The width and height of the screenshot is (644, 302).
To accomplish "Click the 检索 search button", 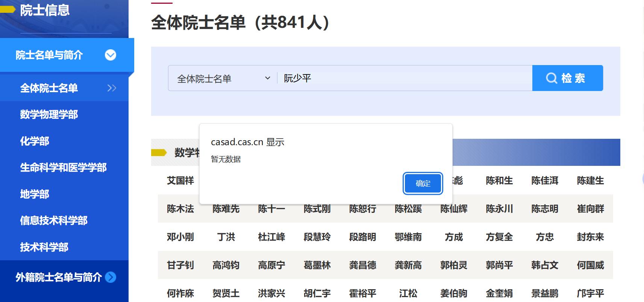I will (x=567, y=78).
